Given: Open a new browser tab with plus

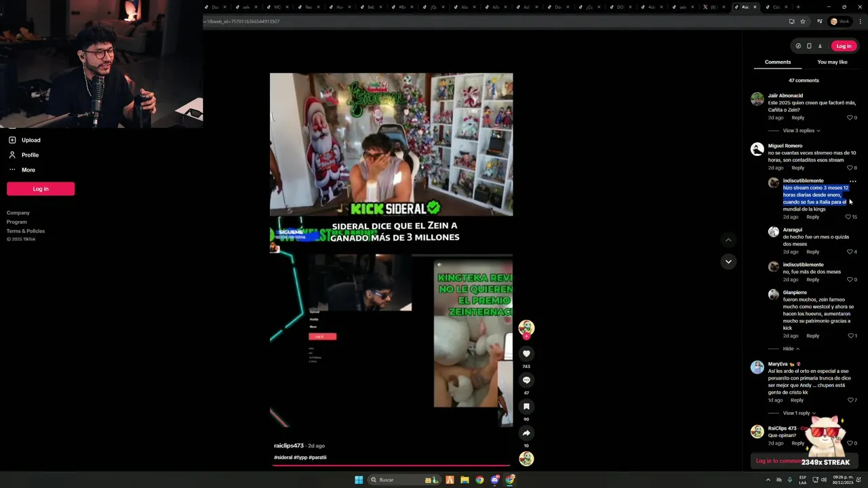Looking at the screenshot, I should [798, 7].
